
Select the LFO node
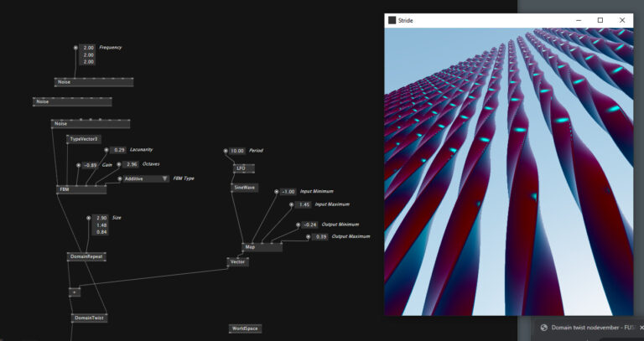point(244,168)
